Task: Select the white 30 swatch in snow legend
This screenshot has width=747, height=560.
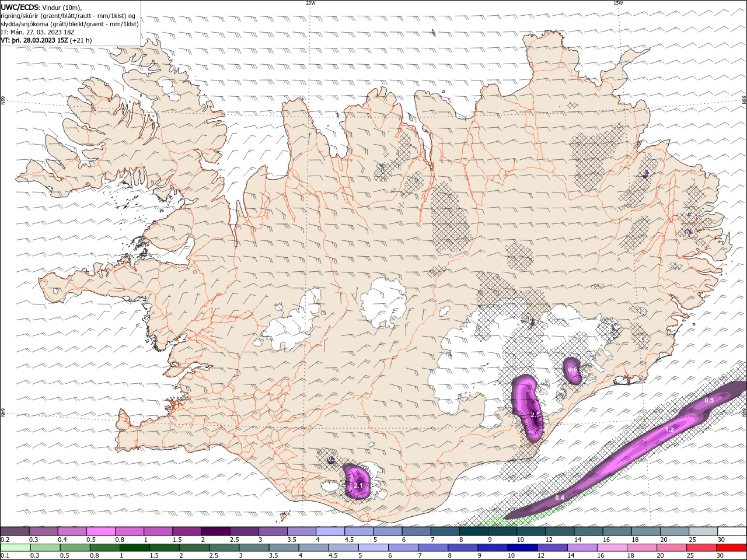Action: (732, 531)
